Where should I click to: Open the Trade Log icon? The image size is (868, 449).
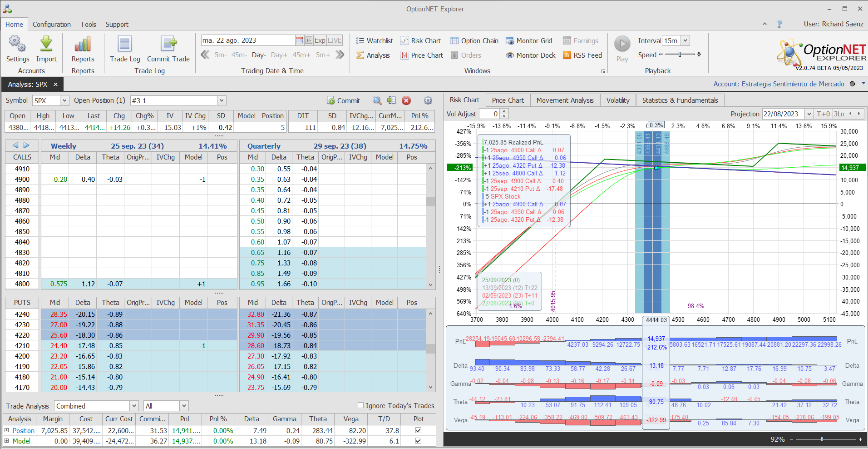[x=125, y=45]
